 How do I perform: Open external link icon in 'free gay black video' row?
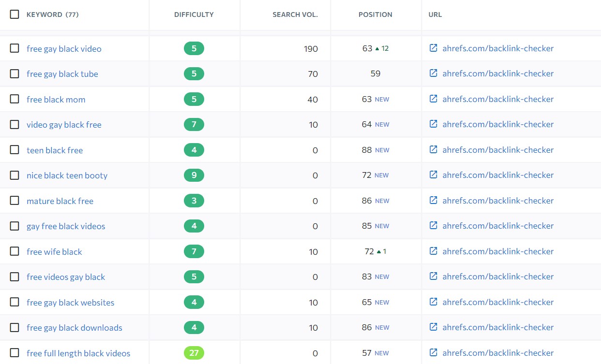tap(434, 48)
